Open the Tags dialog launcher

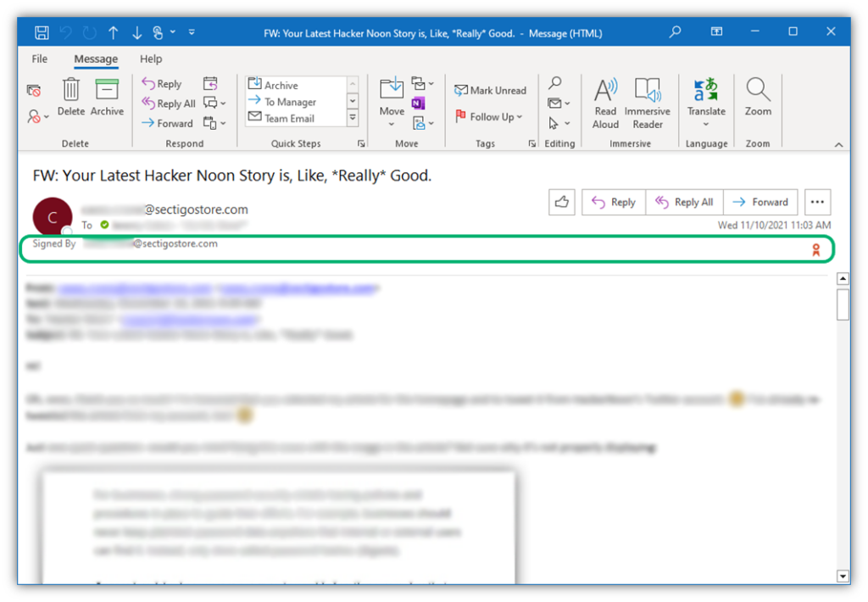pos(532,143)
